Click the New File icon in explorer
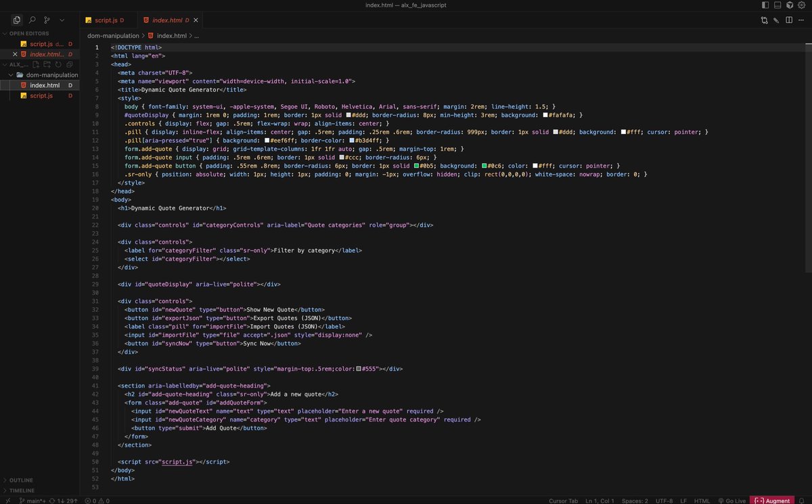Viewport: 812px width, 504px height. point(37,64)
